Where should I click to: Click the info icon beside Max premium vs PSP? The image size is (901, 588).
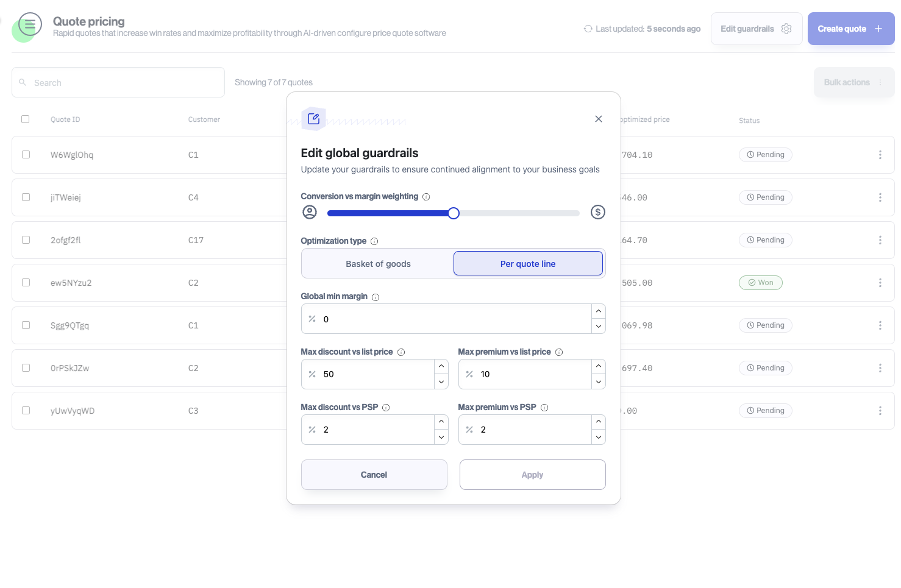[x=544, y=408]
